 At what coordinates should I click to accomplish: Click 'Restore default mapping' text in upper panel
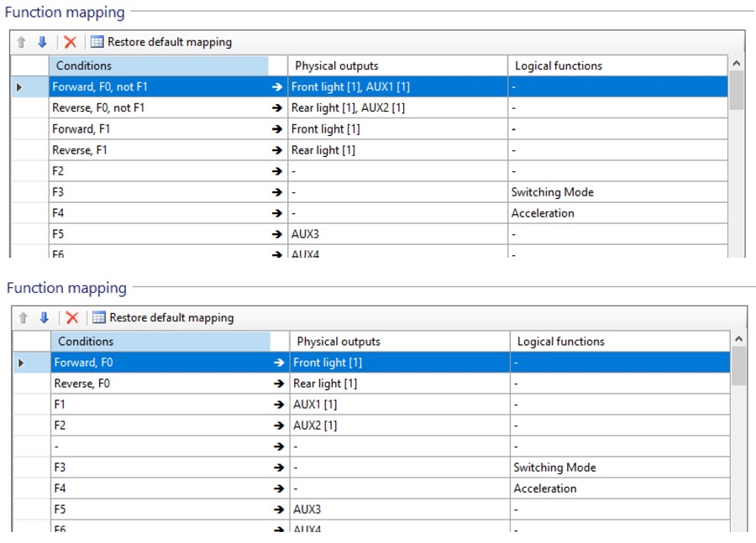pyautogui.click(x=170, y=42)
